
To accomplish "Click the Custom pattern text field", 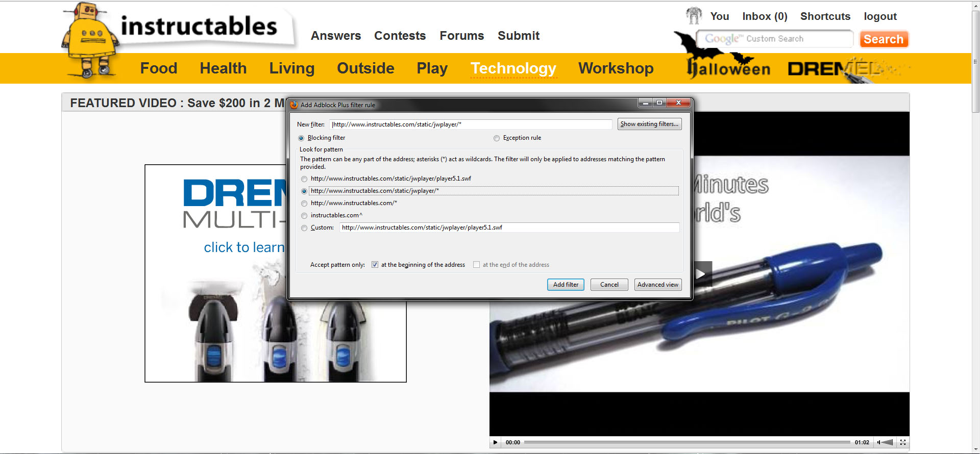I will [x=509, y=228].
